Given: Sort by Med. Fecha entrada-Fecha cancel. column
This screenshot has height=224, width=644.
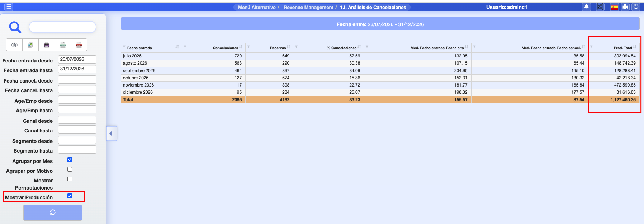Looking at the screenshot, I should (583, 47).
